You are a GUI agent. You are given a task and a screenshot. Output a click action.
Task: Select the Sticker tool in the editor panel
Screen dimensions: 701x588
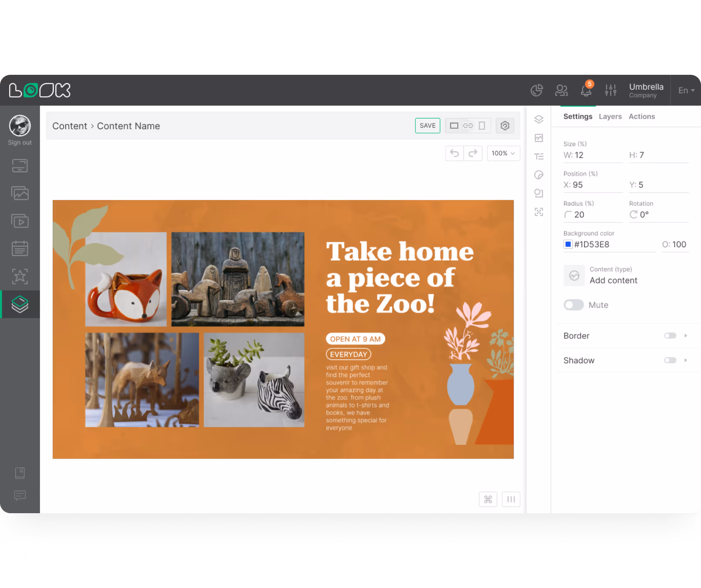click(x=539, y=175)
